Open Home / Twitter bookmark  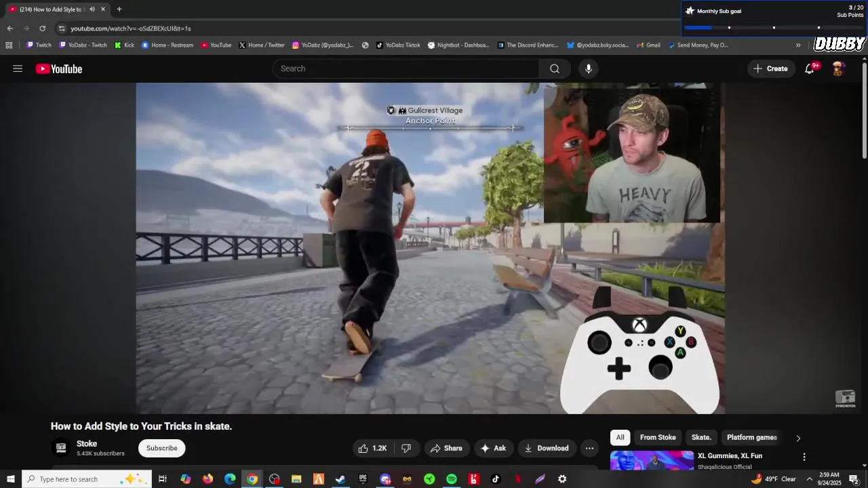tap(262, 45)
